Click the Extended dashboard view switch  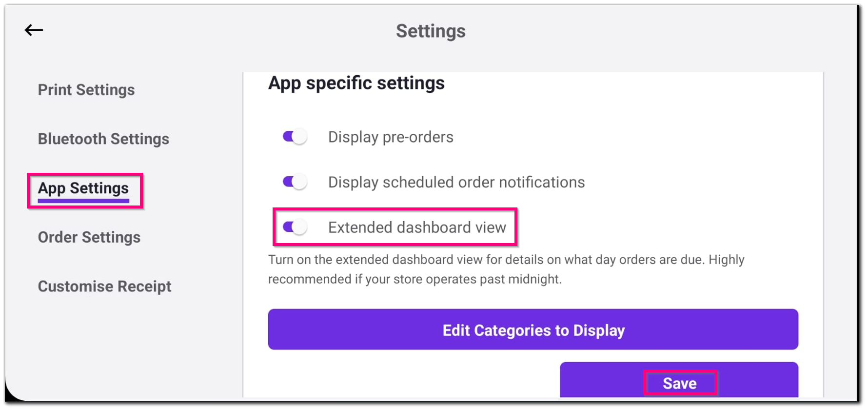coord(294,226)
